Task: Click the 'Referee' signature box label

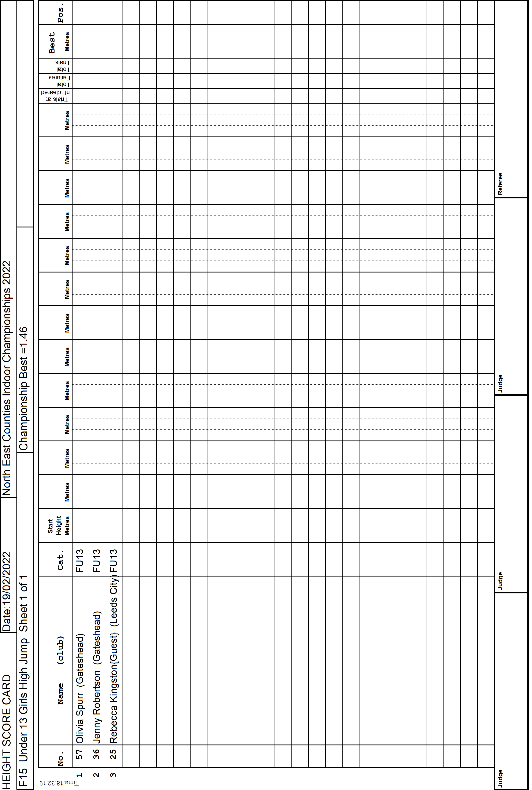Action: tap(500, 184)
